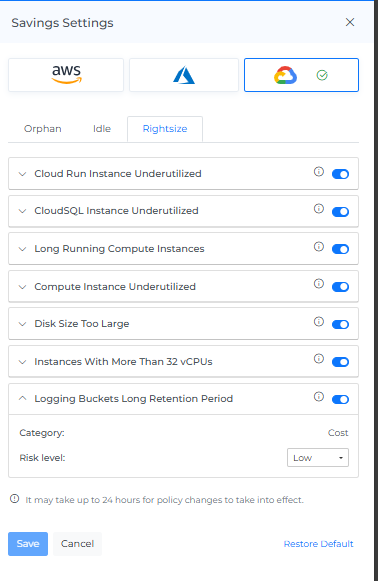
Task: Select the Google Cloud provider card
Action: pos(301,75)
